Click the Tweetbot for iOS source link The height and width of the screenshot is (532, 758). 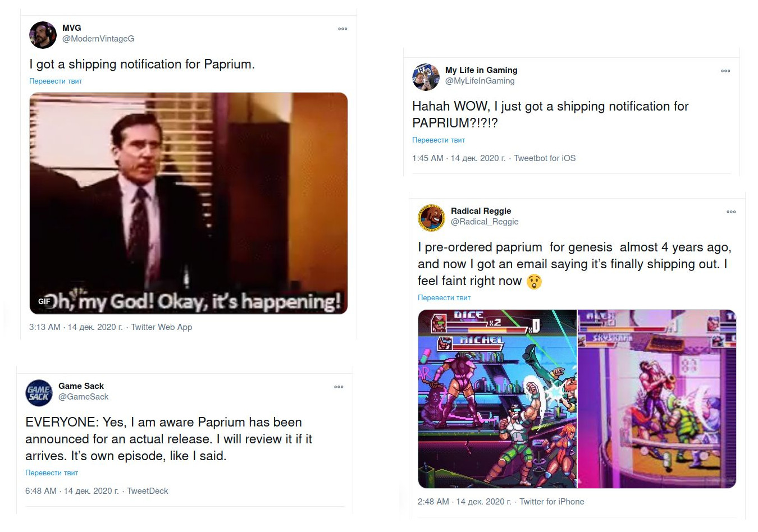coord(545,158)
